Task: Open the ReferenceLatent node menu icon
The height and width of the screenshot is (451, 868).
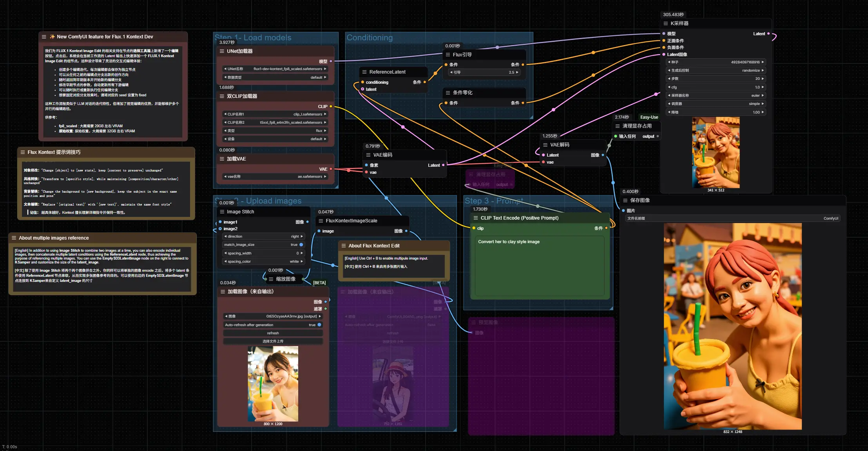Action: pyautogui.click(x=364, y=72)
